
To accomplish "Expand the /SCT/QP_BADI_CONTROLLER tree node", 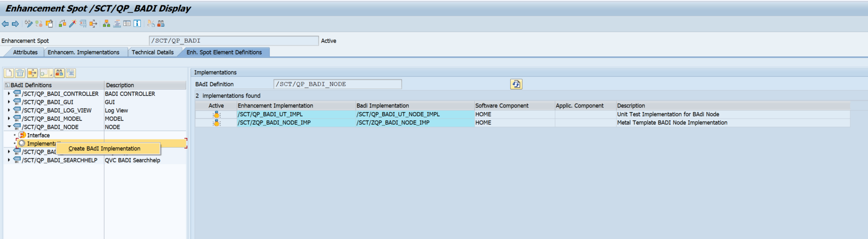I will (x=9, y=94).
